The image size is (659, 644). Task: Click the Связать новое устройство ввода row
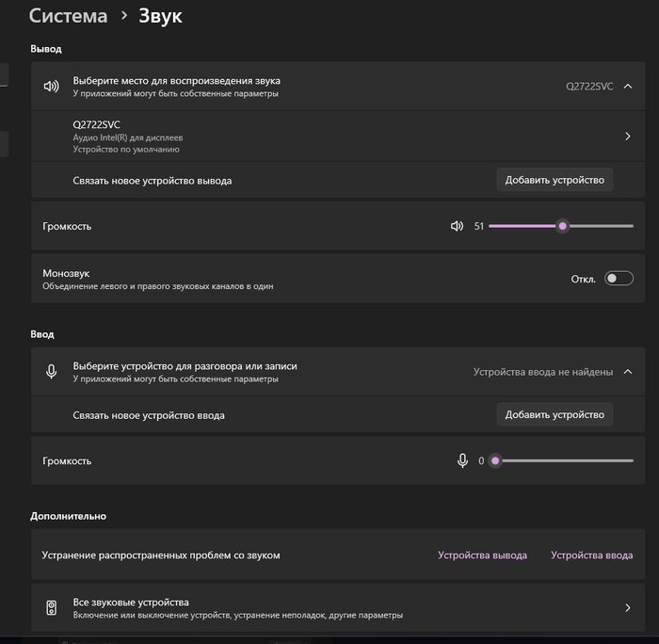(x=149, y=414)
